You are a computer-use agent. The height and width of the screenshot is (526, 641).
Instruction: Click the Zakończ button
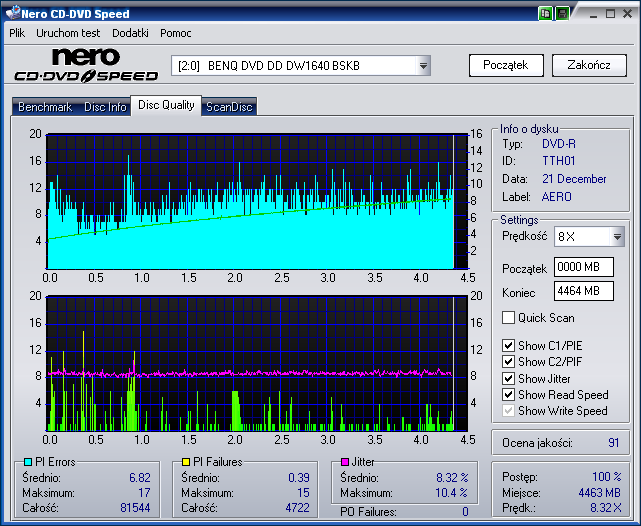pyautogui.click(x=589, y=65)
